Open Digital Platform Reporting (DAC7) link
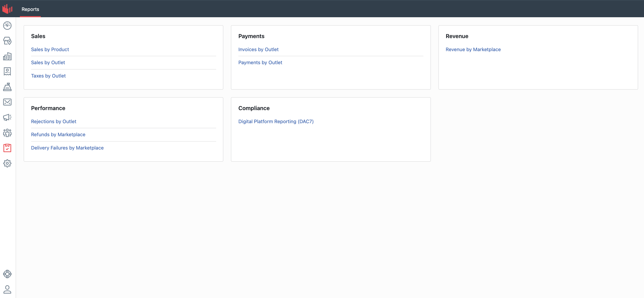 (x=276, y=121)
